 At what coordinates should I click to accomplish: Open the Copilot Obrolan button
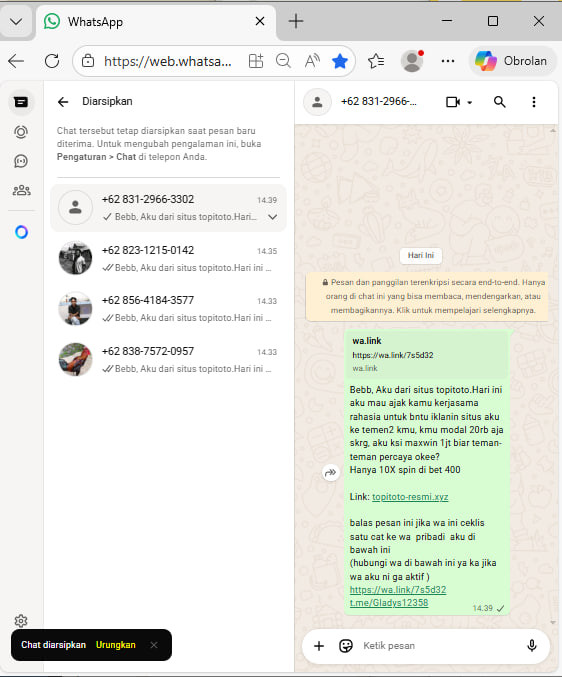click(512, 61)
